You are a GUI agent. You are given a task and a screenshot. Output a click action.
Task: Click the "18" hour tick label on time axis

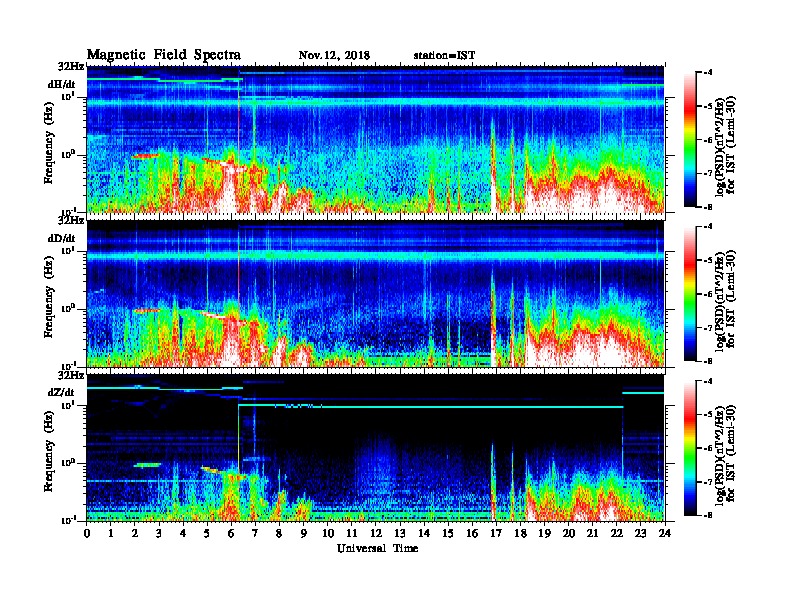coord(520,533)
